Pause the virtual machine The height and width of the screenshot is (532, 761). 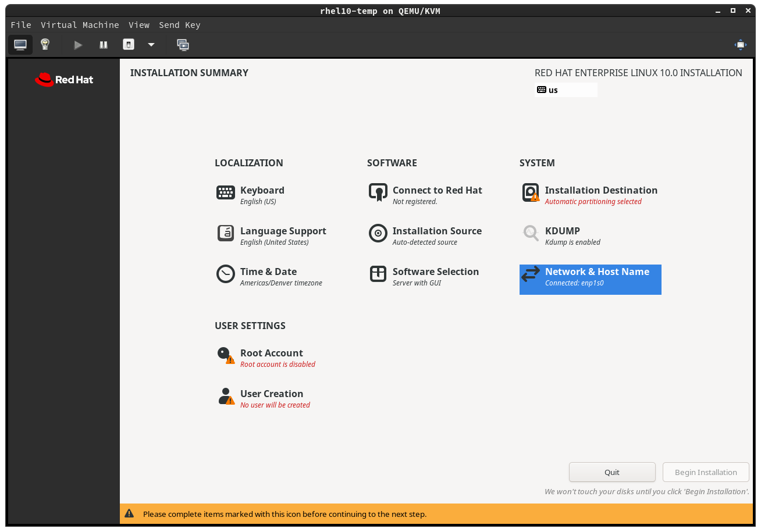pyautogui.click(x=104, y=45)
